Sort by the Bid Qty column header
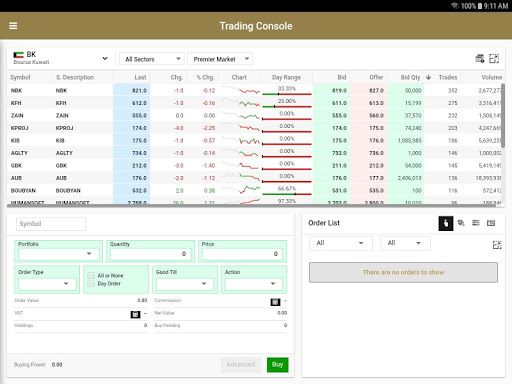This screenshot has width=512, height=384. coord(410,77)
